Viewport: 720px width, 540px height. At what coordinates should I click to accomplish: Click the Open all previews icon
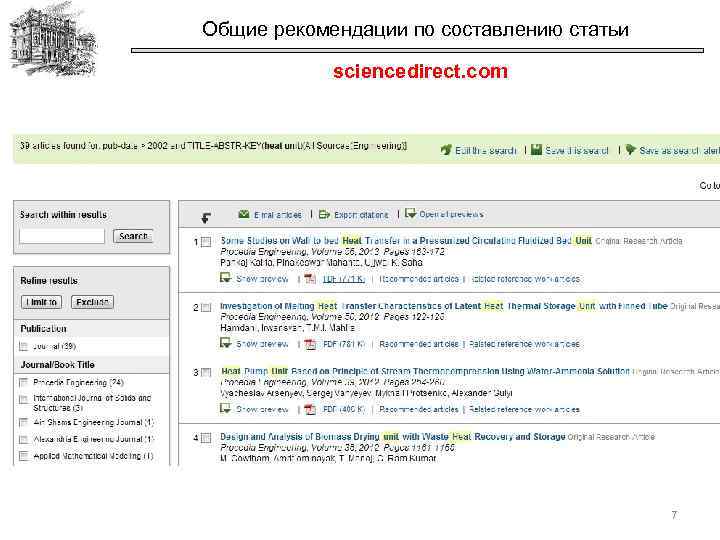(411, 214)
